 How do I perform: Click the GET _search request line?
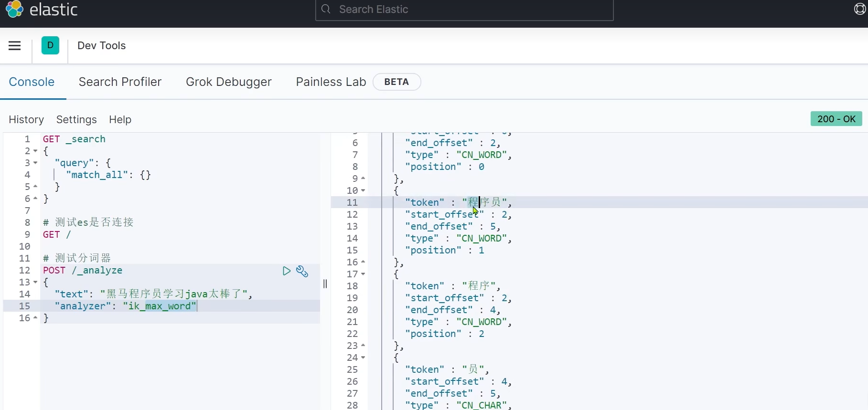coord(74,139)
